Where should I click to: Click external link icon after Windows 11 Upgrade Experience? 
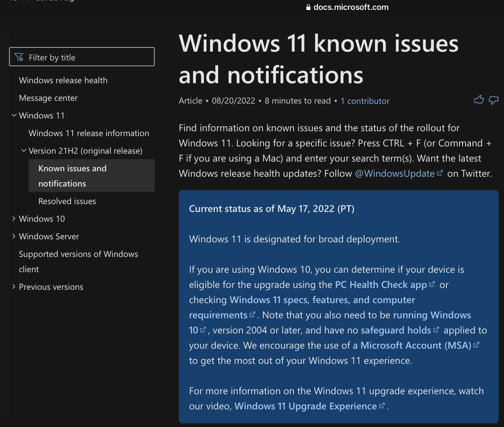[382, 406]
